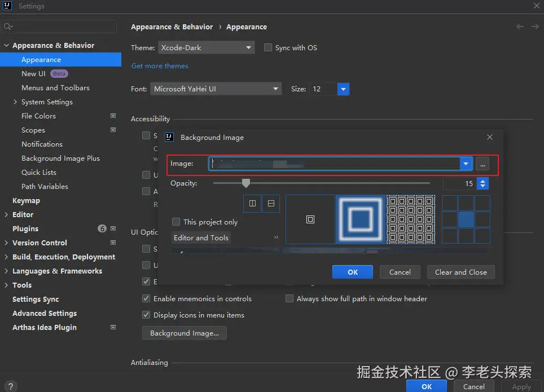Open the Image path history dropdown arrow
This screenshot has width=544, height=392.
(x=466, y=164)
